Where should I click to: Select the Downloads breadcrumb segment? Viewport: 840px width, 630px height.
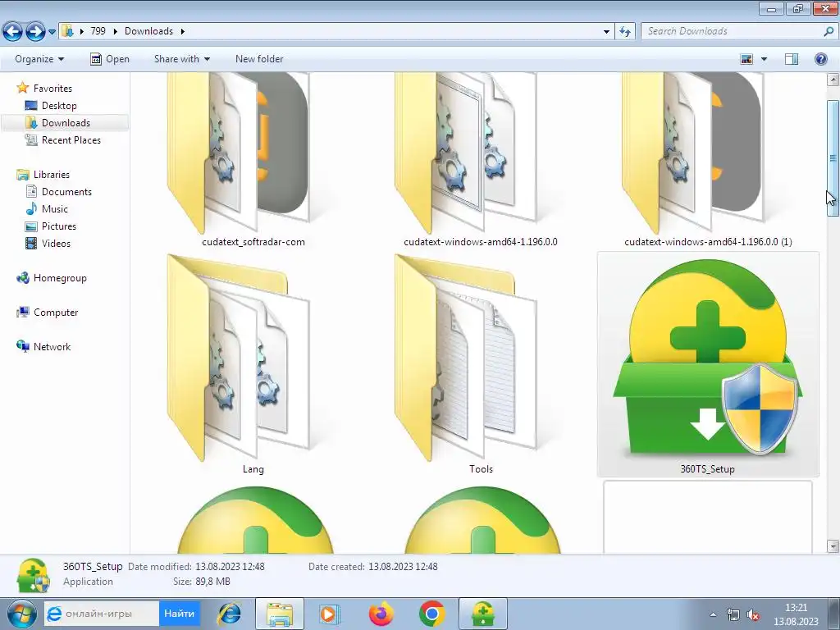point(149,31)
